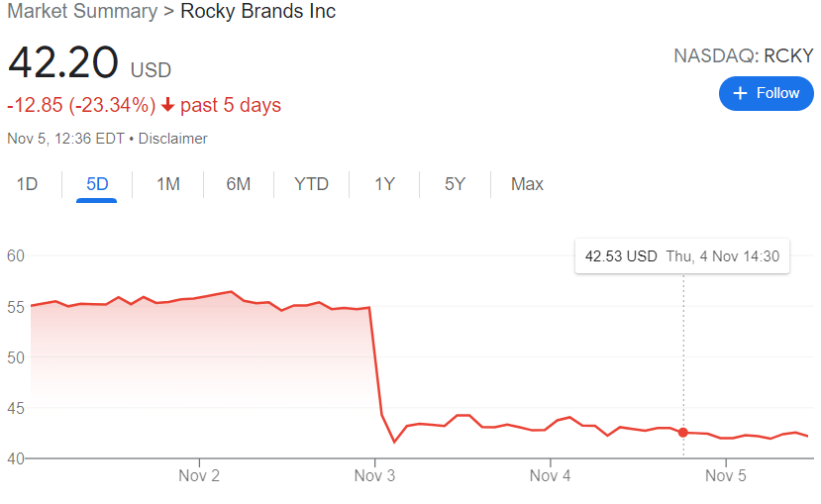The height and width of the screenshot is (504, 821).
Task: Click the red down arrow icon
Action: [x=168, y=105]
